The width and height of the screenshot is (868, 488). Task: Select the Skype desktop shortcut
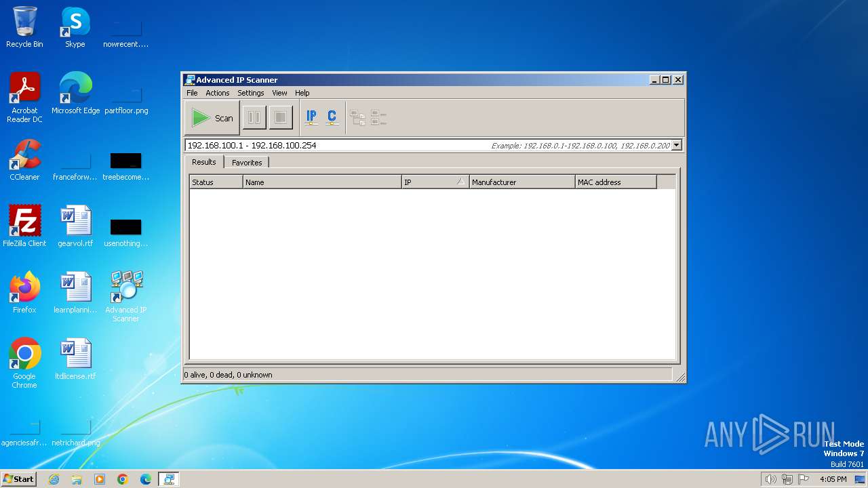point(75,28)
